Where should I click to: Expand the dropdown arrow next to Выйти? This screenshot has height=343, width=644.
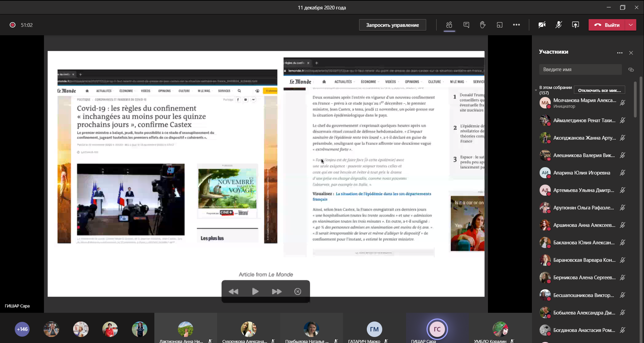pyautogui.click(x=631, y=25)
